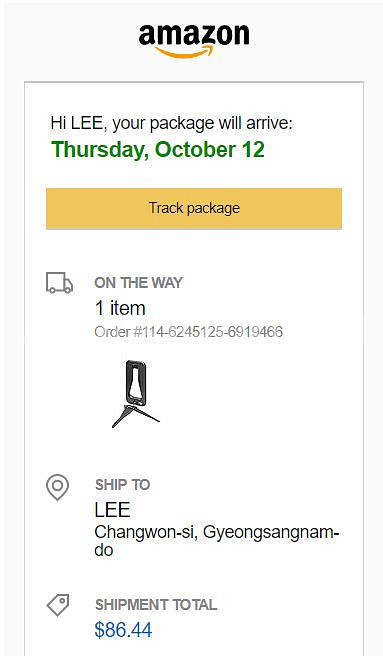The image size is (383, 656).
Task: Click the tripod legs in product image
Action: click(x=136, y=417)
